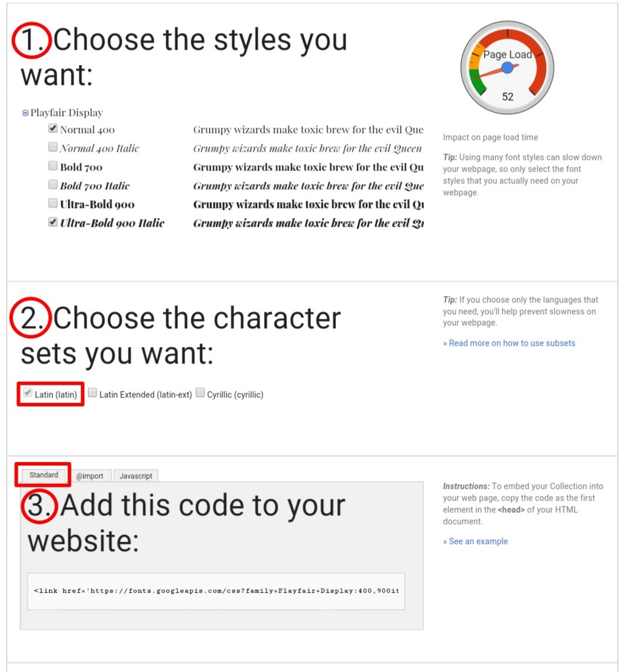Image resolution: width=633 pixels, height=672 pixels.
Task: Click the link href embed code field
Action: [216, 591]
